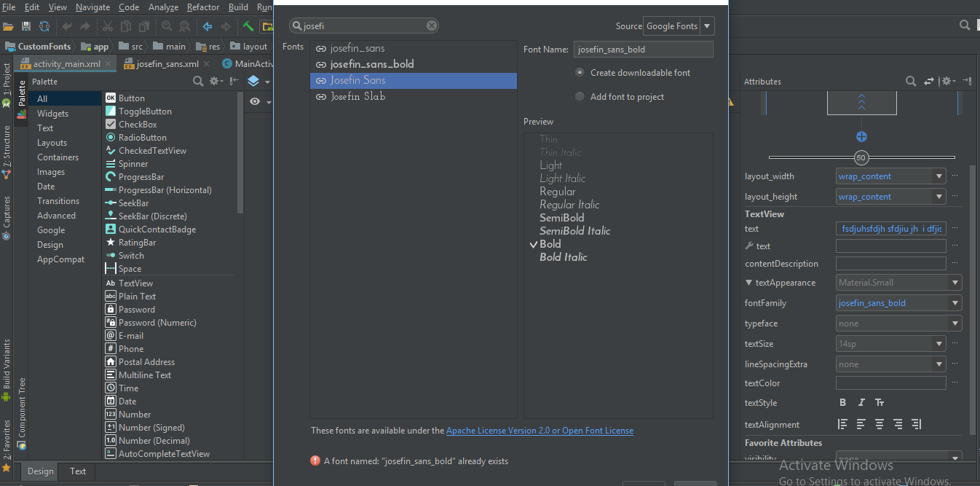The image size is (980, 486).
Task: Click the design surface layers icon
Action: coord(253,81)
